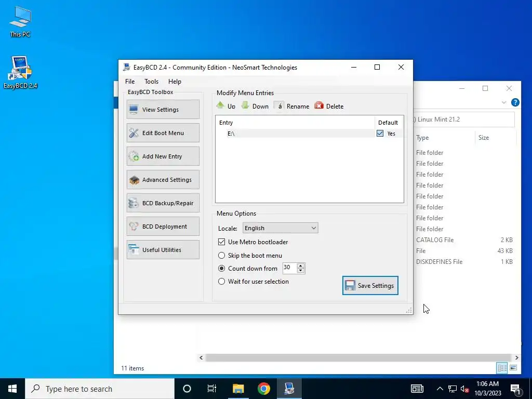The width and height of the screenshot is (532, 399).
Task: Select Skip the boot menu option
Action: pyautogui.click(x=221, y=255)
